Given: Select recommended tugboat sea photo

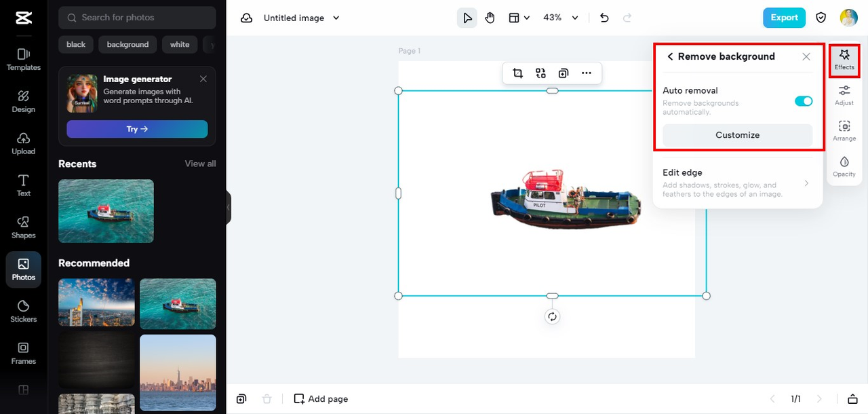Looking at the screenshot, I should coord(178,304).
